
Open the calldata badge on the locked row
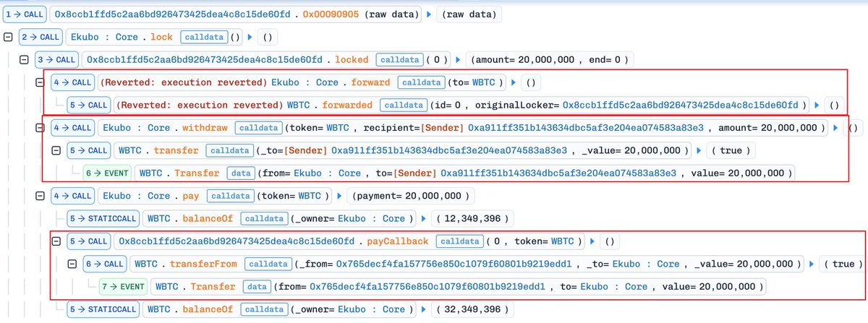coord(399,59)
